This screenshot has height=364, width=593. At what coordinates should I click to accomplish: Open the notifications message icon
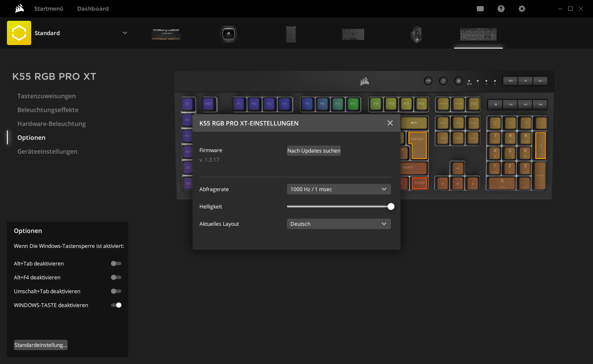tap(480, 9)
